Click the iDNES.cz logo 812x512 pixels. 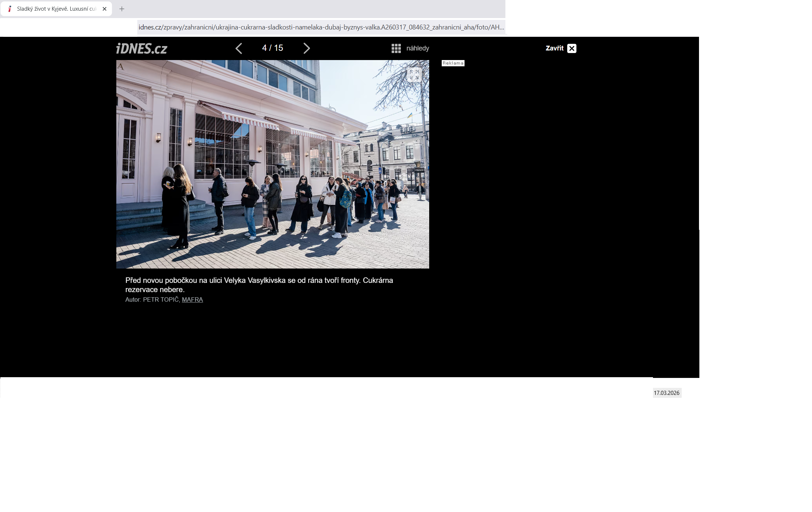(142, 49)
